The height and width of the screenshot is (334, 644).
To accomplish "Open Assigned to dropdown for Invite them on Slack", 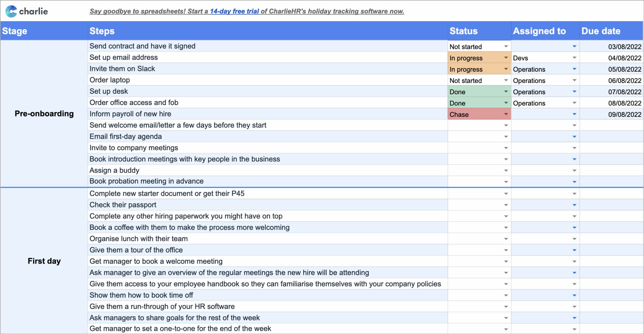I will pos(575,69).
